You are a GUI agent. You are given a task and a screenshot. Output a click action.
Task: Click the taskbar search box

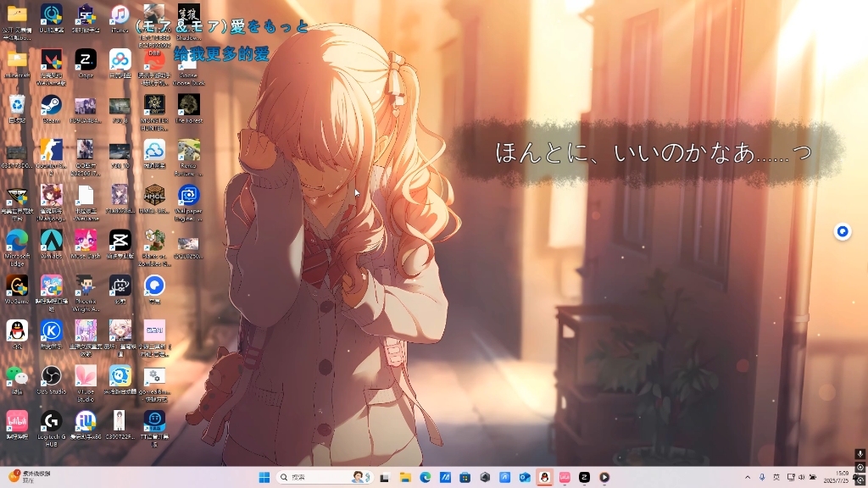point(325,477)
